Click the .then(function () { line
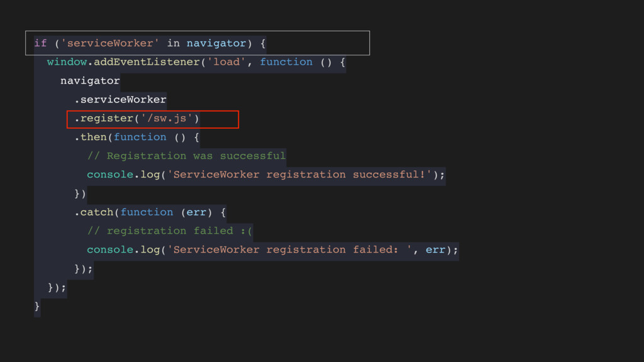 [x=136, y=137]
